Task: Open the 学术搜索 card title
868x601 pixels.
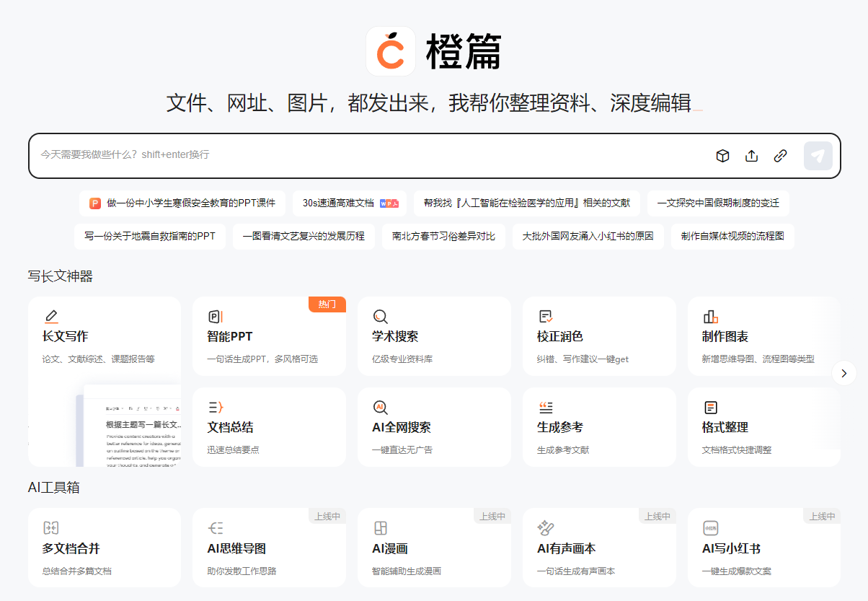Action: [x=395, y=337]
